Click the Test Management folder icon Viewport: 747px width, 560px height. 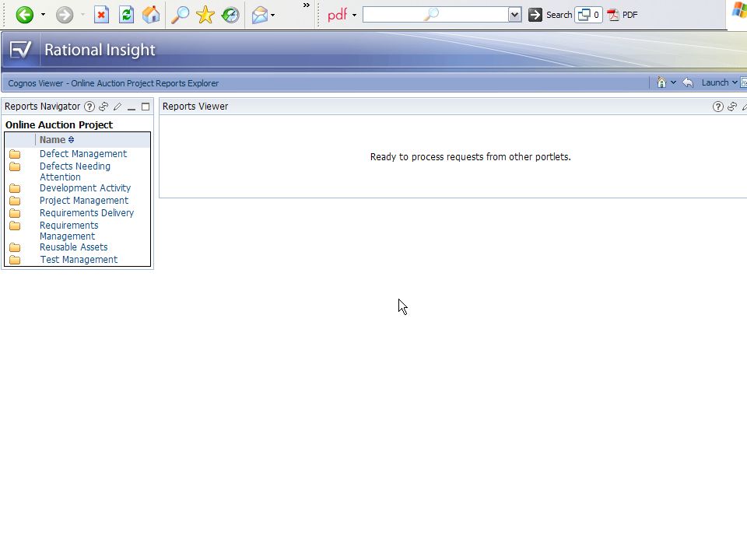click(x=15, y=260)
